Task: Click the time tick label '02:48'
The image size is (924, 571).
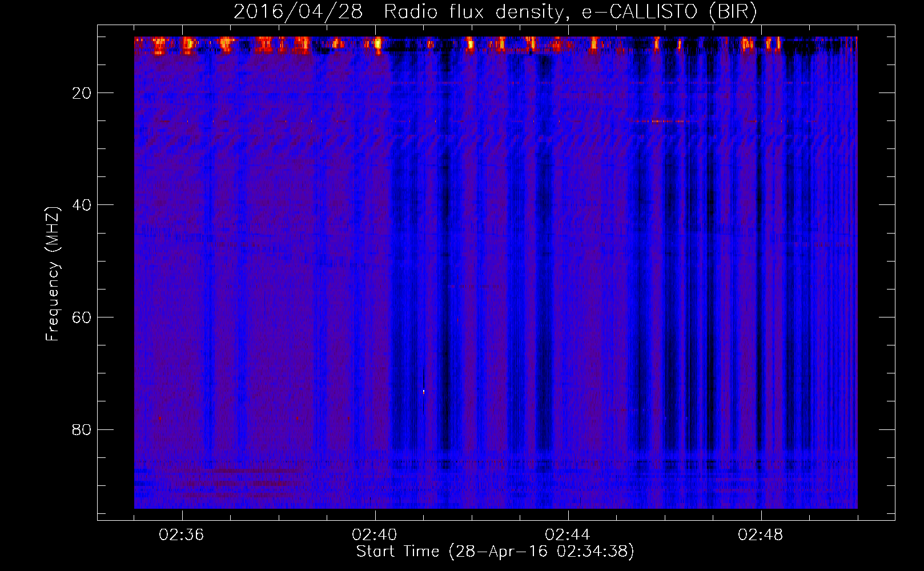Action: pos(761,535)
